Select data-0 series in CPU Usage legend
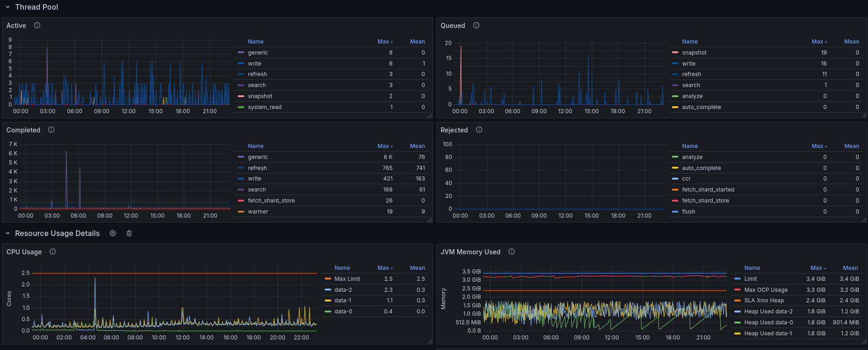This screenshot has height=350, width=868. pyautogui.click(x=343, y=312)
